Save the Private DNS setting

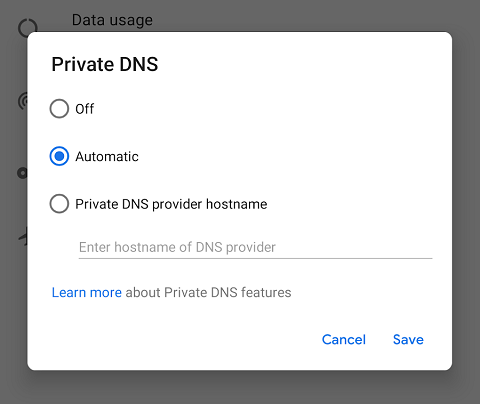coord(408,340)
